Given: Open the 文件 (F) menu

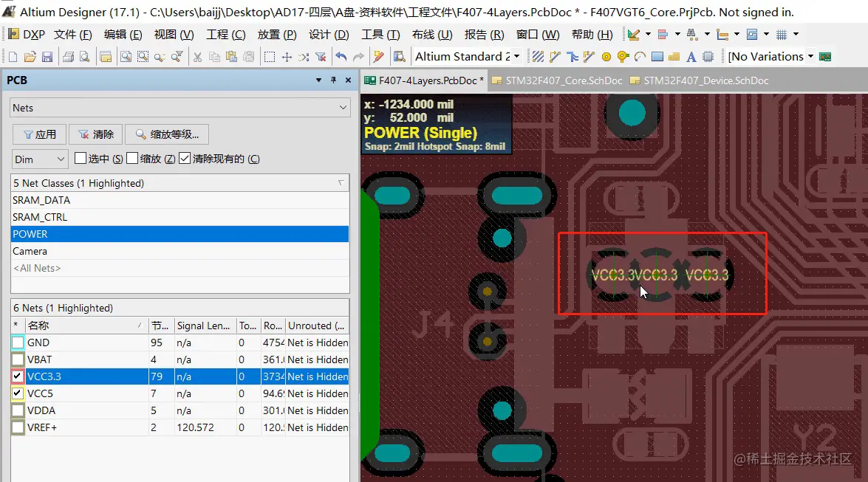Looking at the screenshot, I should coord(72,34).
